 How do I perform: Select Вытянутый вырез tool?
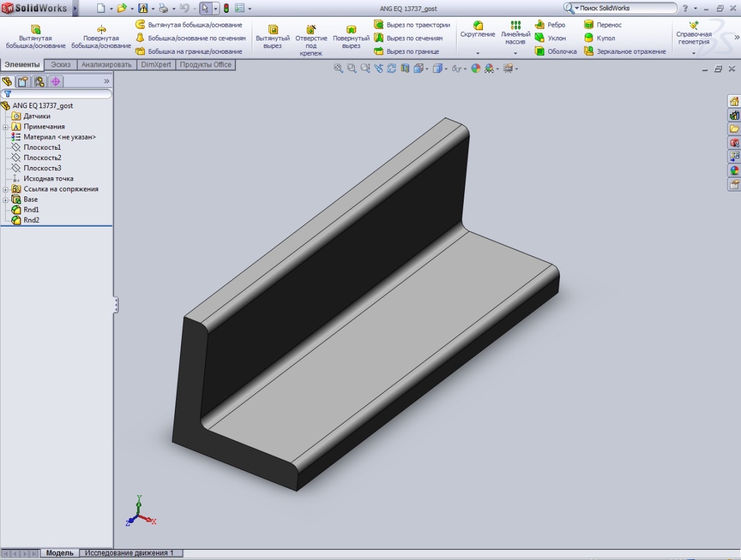click(x=273, y=36)
